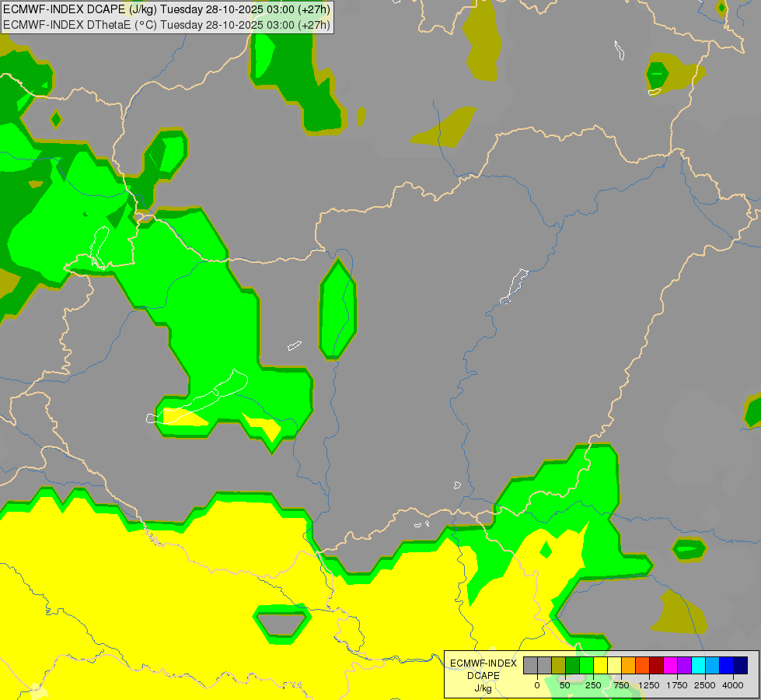Click the legend value 1750
Image resolution: width=761 pixels, height=700 pixels.
pyautogui.click(x=676, y=685)
